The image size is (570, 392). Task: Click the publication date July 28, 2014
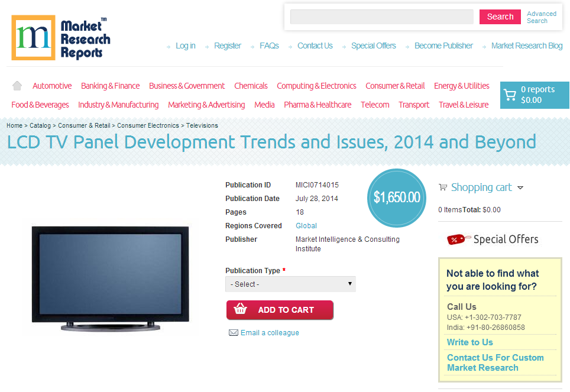316,199
